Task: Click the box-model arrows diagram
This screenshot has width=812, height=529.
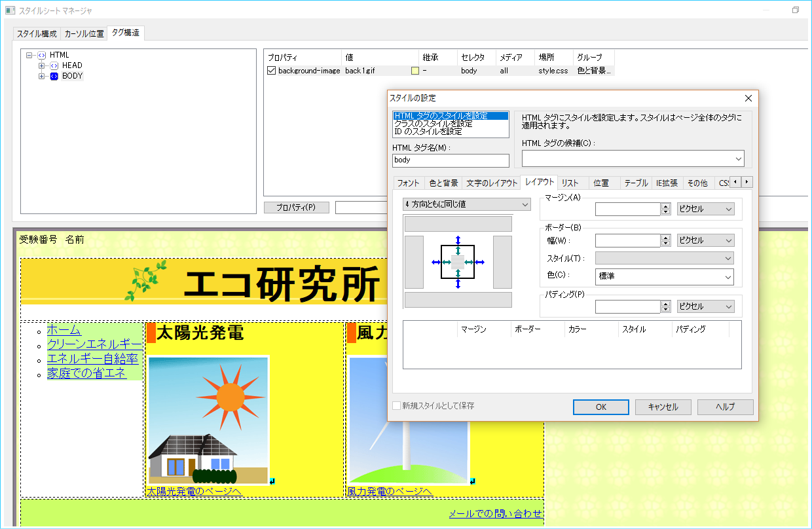Action: tap(458, 262)
